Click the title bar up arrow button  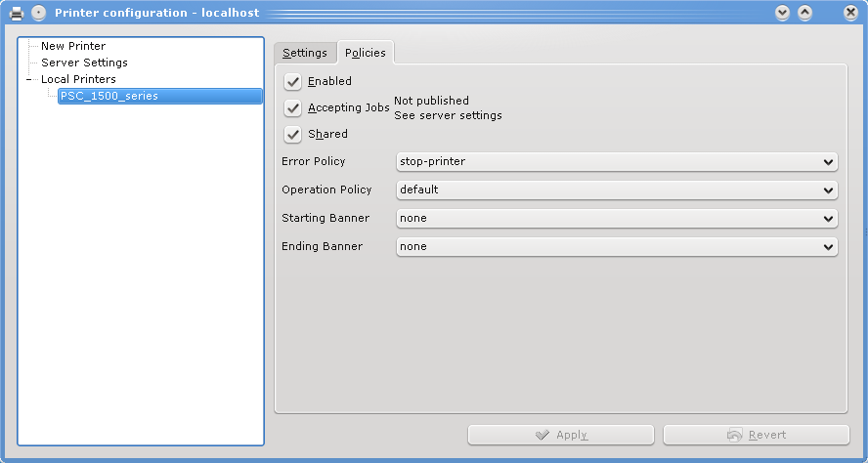805,13
